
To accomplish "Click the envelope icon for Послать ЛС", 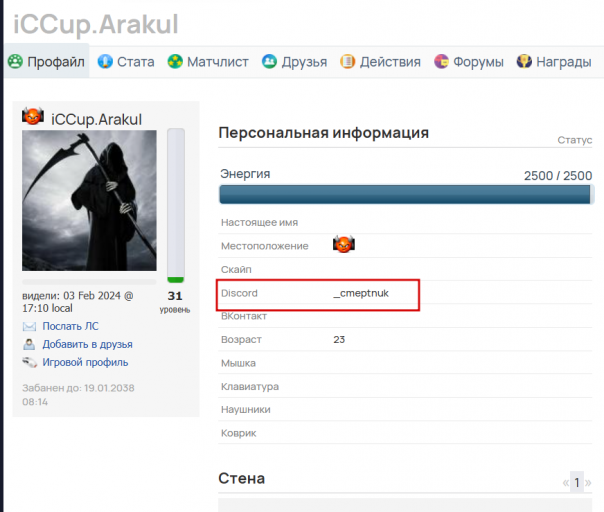I will pyautogui.click(x=29, y=327).
